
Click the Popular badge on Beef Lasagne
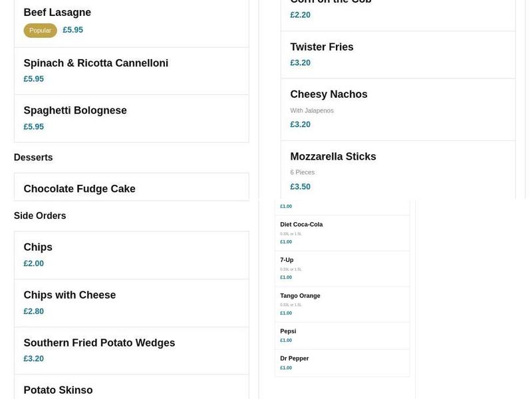[x=40, y=31]
